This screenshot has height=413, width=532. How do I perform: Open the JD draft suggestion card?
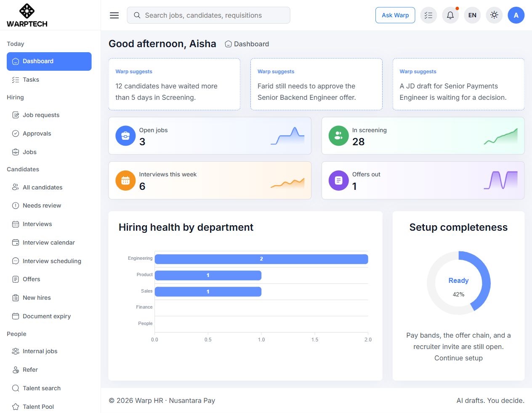point(458,84)
